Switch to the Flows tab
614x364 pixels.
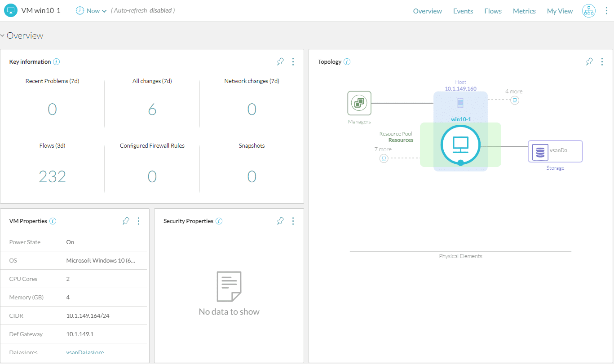tap(493, 11)
